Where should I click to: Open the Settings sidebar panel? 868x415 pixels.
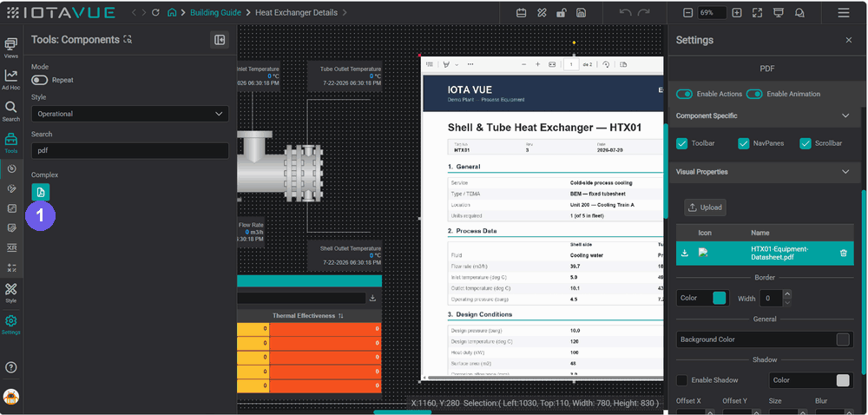[x=11, y=325]
